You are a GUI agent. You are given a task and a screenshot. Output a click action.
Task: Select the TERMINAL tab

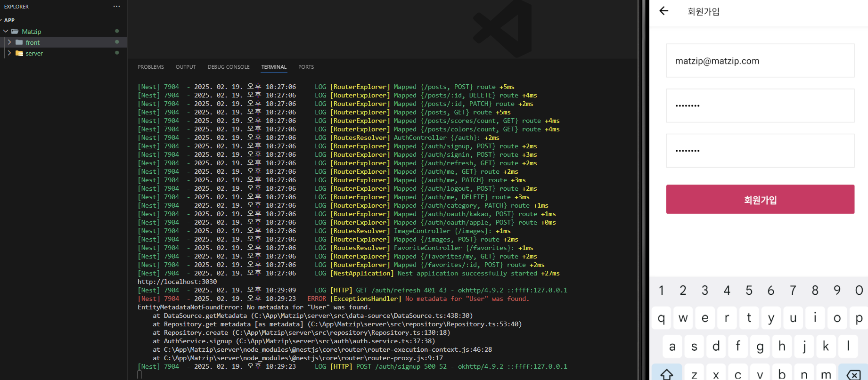[274, 67]
